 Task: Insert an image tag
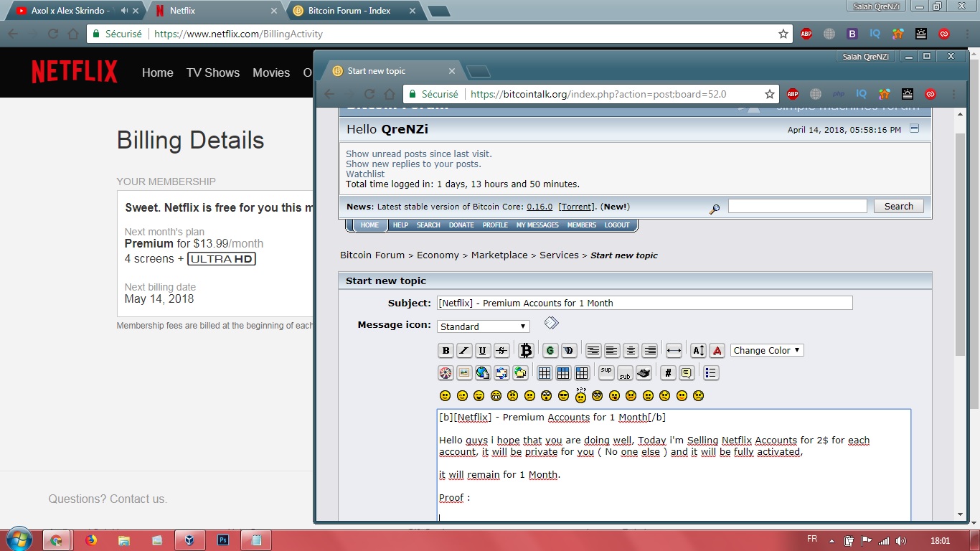point(464,373)
